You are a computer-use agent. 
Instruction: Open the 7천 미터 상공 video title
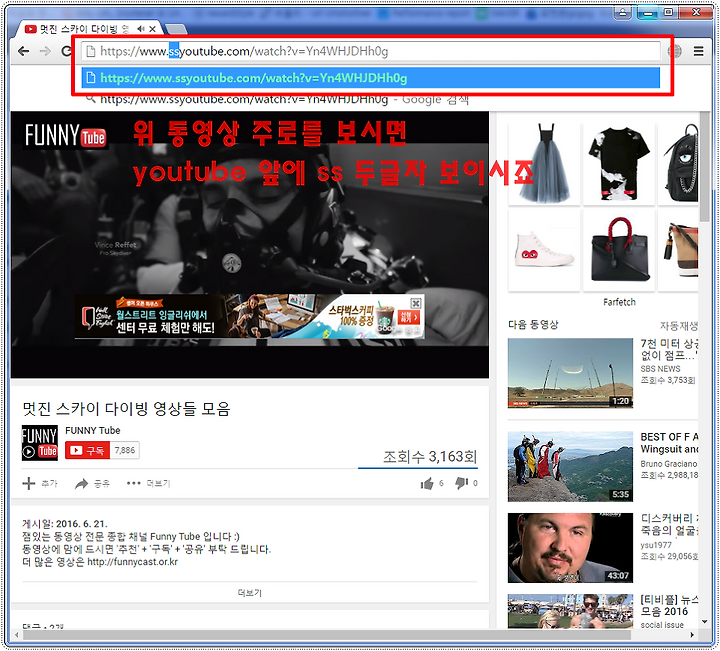tap(669, 349)
